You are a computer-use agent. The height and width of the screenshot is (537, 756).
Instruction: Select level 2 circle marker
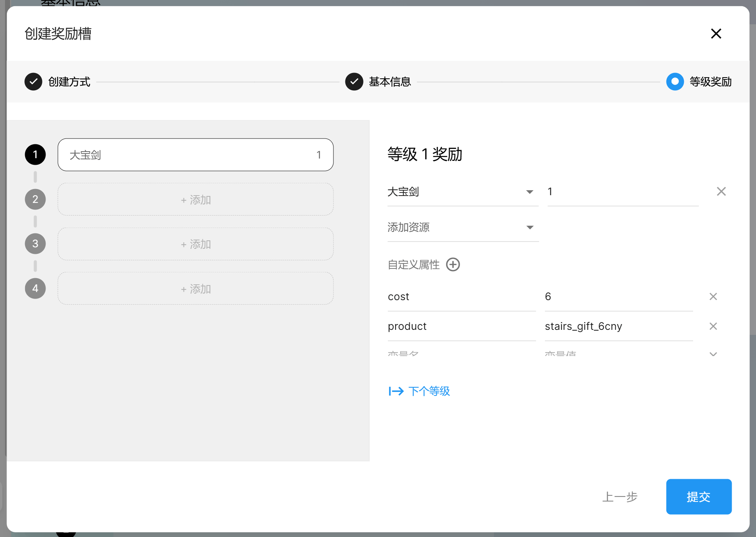35,199
